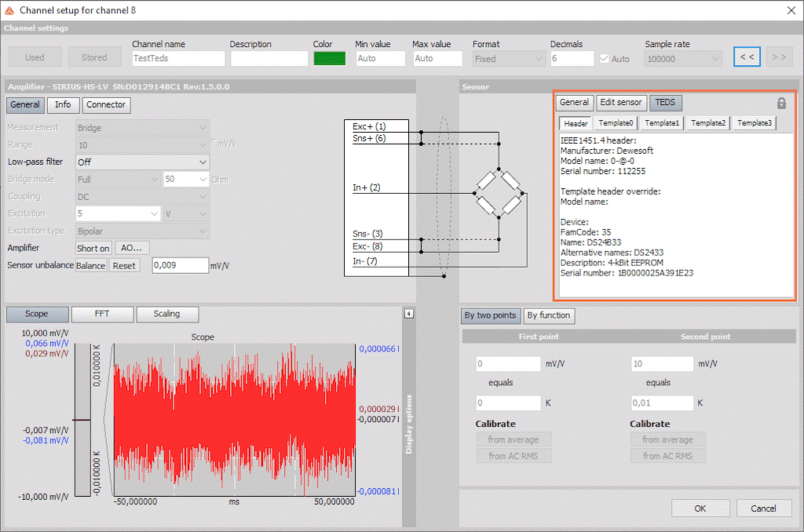Select By function calibration mode
804x532 pixels.
[549, 315]
